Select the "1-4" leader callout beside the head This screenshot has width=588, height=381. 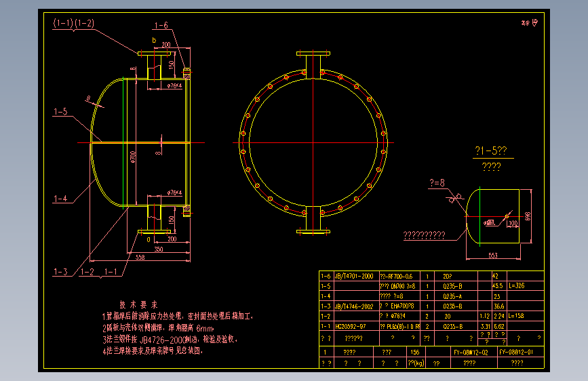(61, 199)
